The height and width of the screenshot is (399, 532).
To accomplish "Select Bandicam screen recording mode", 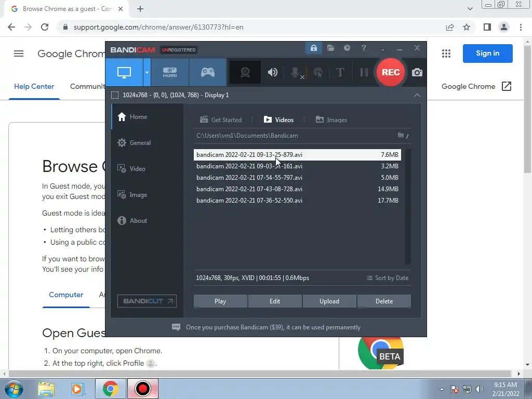I will click(124, 72).
